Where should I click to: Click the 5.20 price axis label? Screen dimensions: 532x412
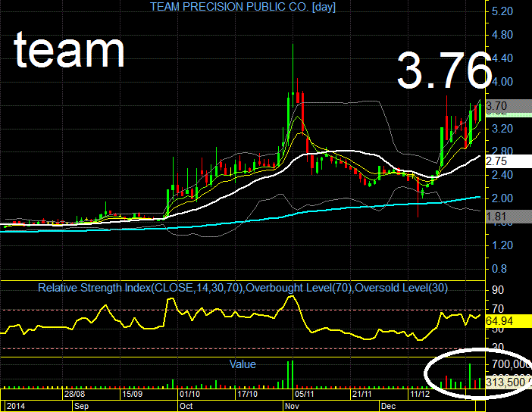pos(502,11)
